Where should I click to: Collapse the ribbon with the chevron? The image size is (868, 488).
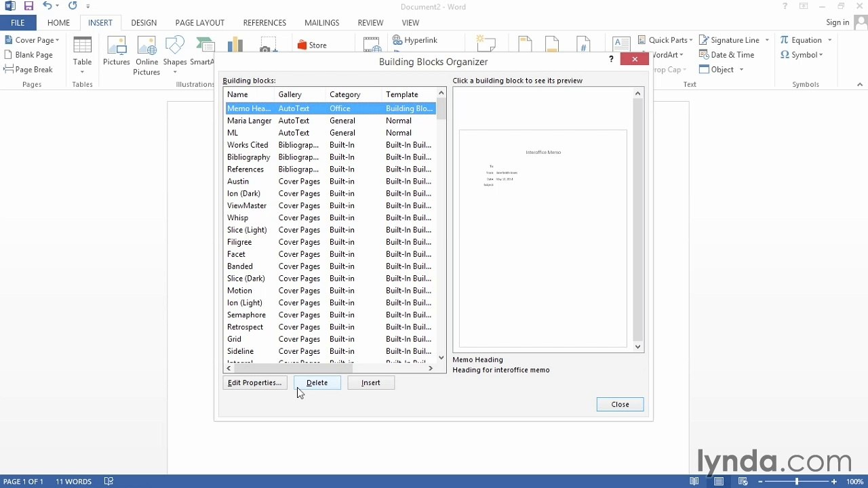[x=860, y=85]
